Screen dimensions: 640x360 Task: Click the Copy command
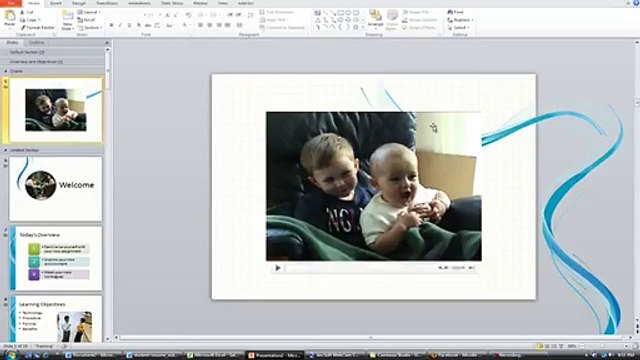click(30, 20)
